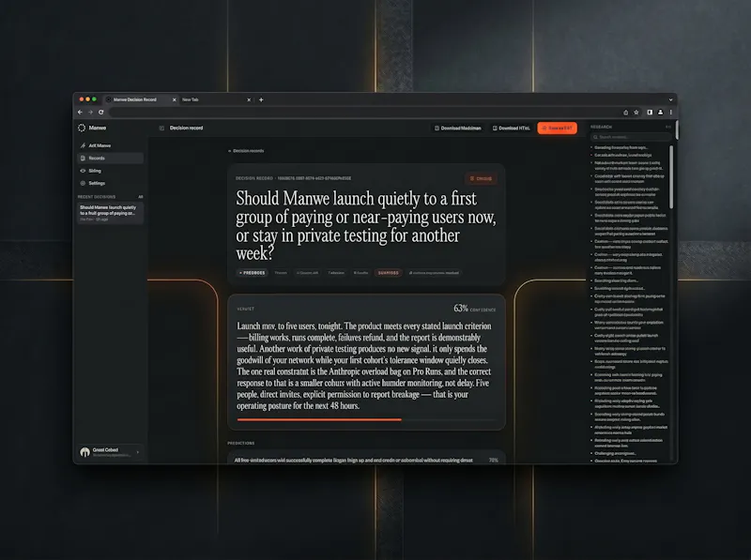Click the Download Markdown button
The height and width of the screenshot is (560, 751).
pyautogui.click(x=458, y=128)
